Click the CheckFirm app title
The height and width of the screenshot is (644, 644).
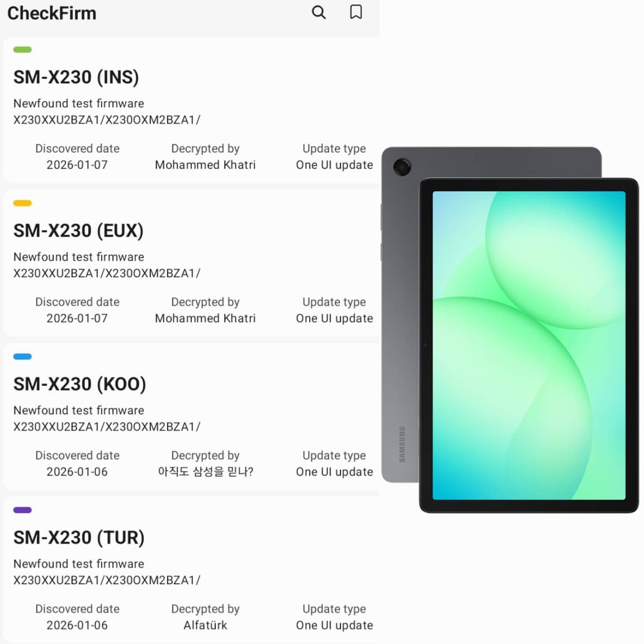(x=52, y=13)
